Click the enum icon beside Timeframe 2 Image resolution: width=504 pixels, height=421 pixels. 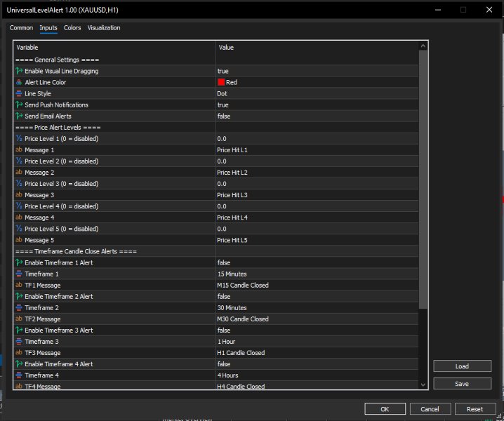19,307
